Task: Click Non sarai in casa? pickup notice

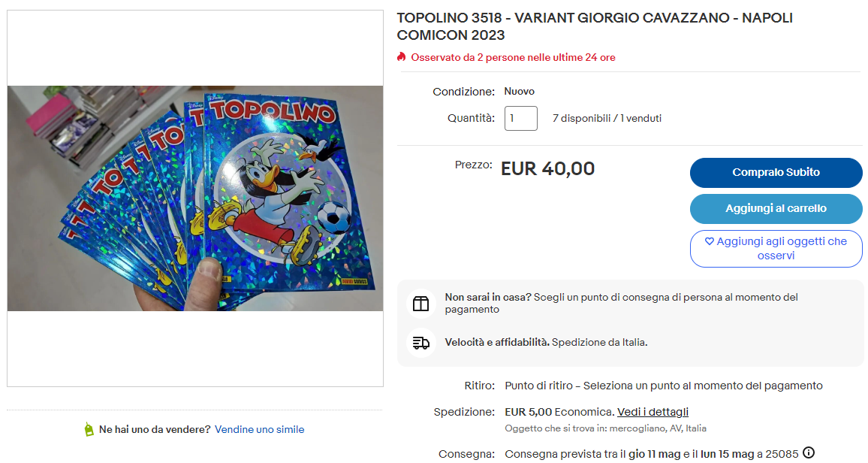Action: (x=621, y=303)
